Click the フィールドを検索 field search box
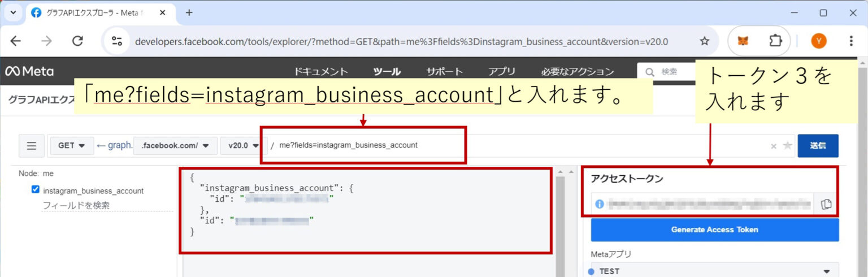Viewport: 868px width, 277px height. (x=107, y=206)
